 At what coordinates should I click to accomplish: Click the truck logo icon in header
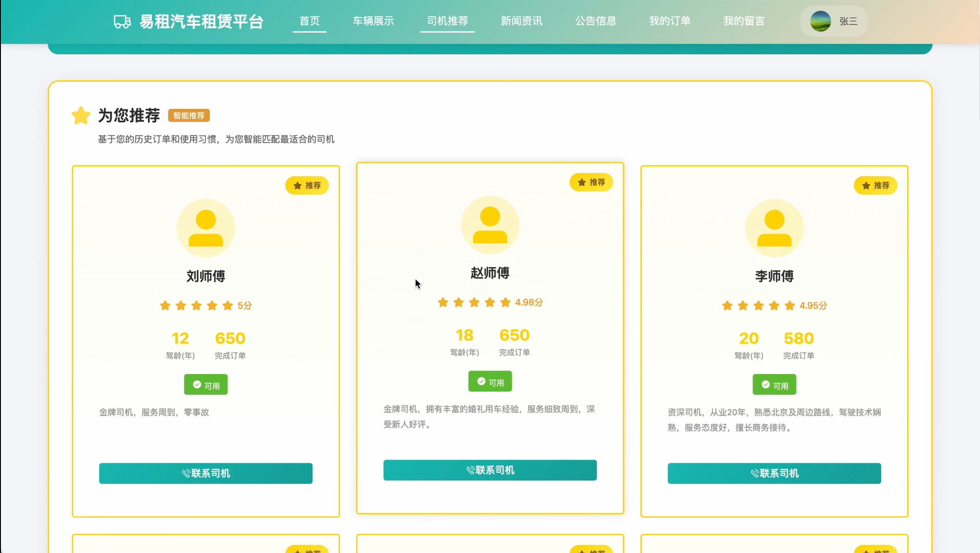[x=122, y=22]
